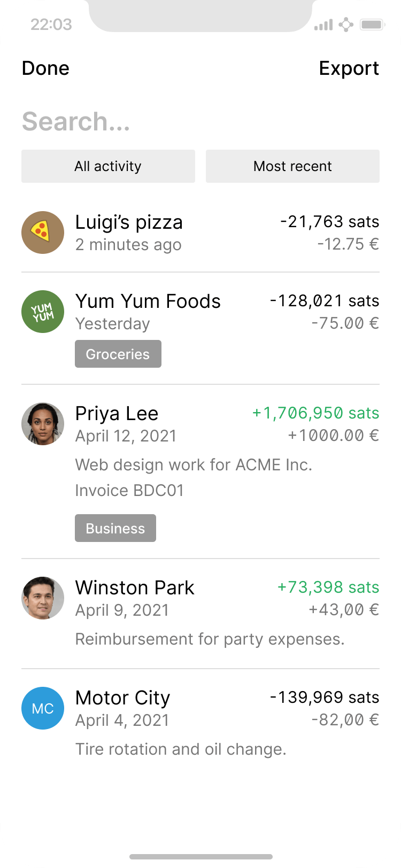The image size is (401, 868).
Task: Tap the Invoice BDC01 note text
Action: pos(129,490)
